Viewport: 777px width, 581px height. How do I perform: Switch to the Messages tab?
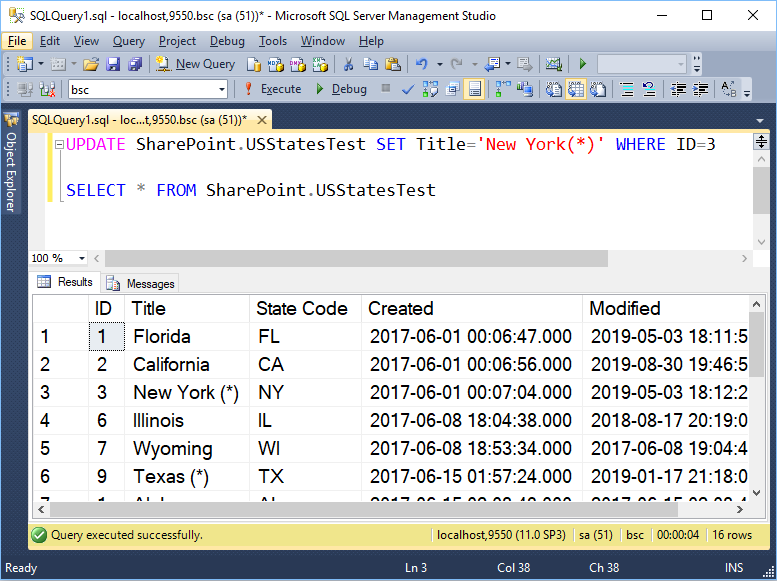pyautogui.click(x=140, y=284)
